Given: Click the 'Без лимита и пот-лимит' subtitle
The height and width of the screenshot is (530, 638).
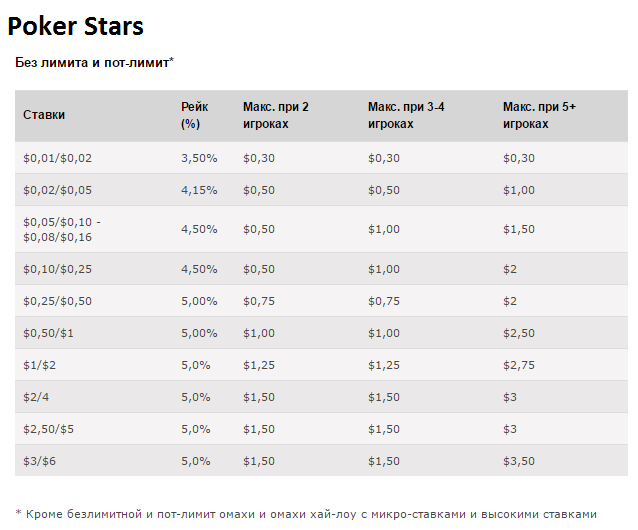Looking at the screenshot, I should tap(94, 62).
